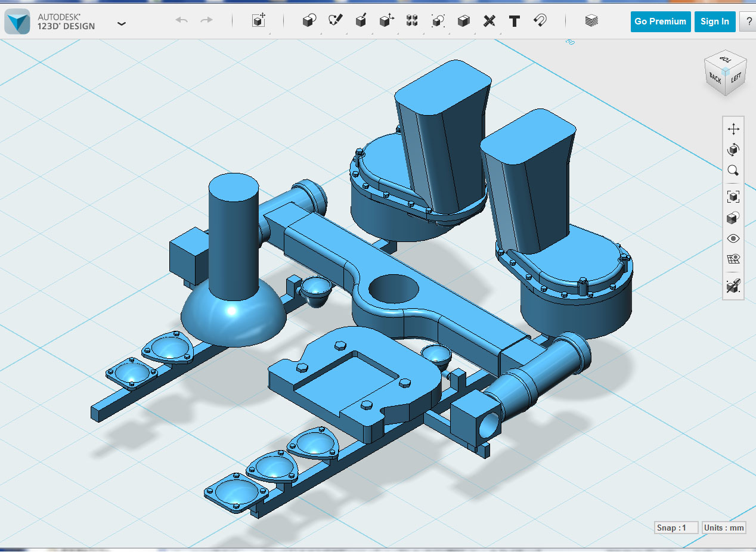Click the TOP face of the view cube
The width and height of the screenshot is (756, 552).
click(x=726, y=60)
